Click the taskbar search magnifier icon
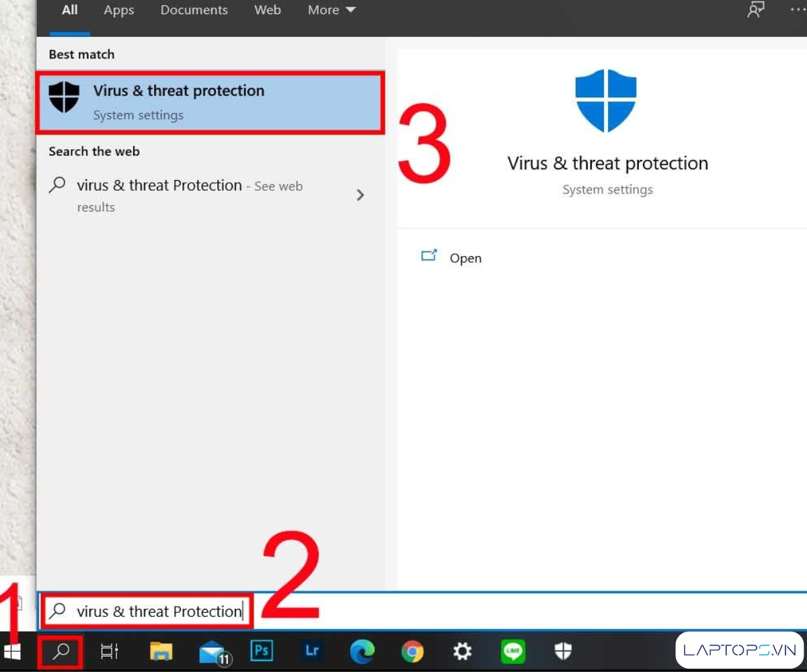The image size is (807, 672). point(61,651)
